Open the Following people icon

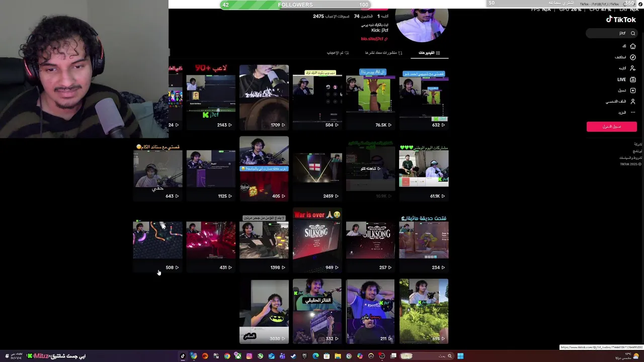coord(633,68)
